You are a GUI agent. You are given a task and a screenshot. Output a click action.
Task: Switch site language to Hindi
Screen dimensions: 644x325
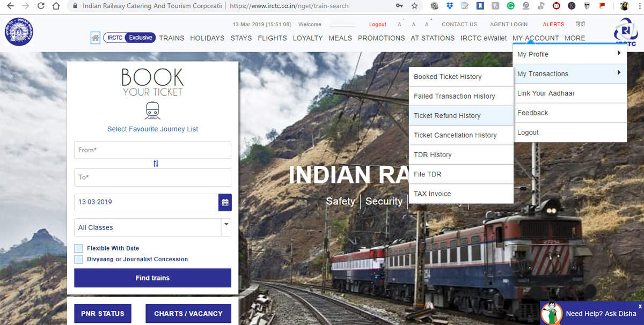[x=580, y=24]
